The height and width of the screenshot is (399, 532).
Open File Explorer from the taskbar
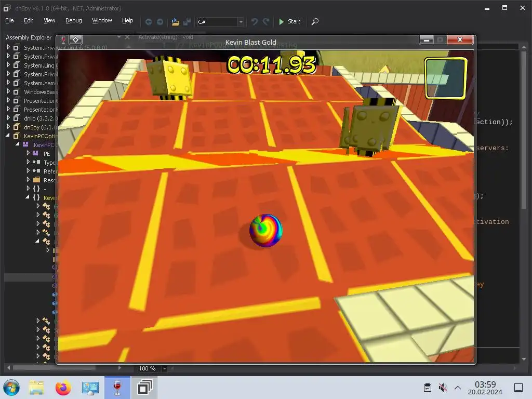pos(36,388)
